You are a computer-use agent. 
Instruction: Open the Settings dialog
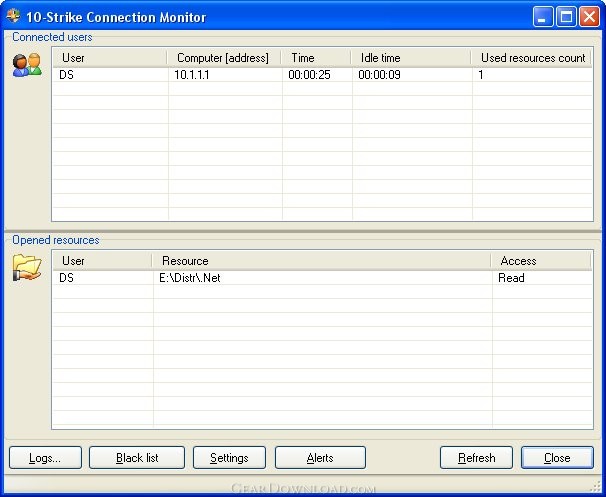point(229,458)
